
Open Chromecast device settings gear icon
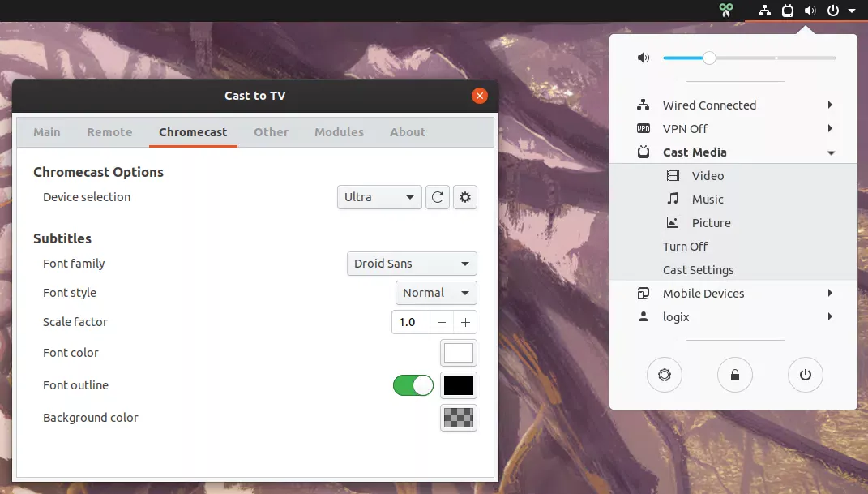465,197
